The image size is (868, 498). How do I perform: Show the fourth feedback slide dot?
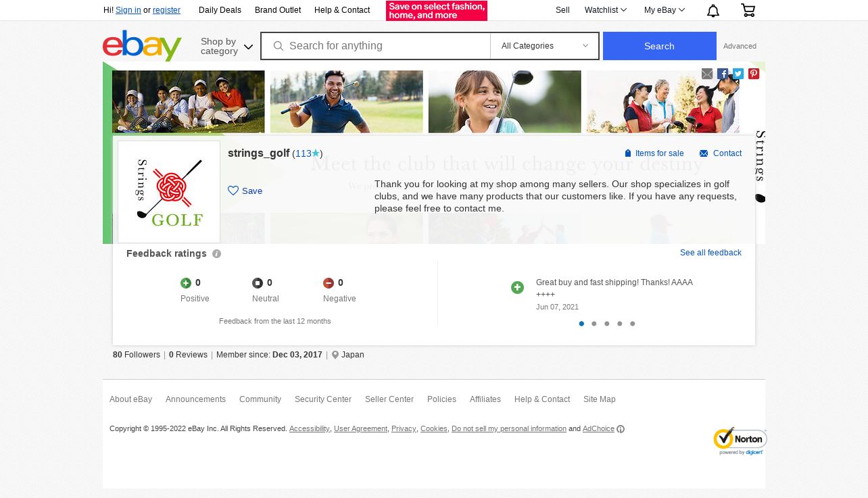click(620, 324)
